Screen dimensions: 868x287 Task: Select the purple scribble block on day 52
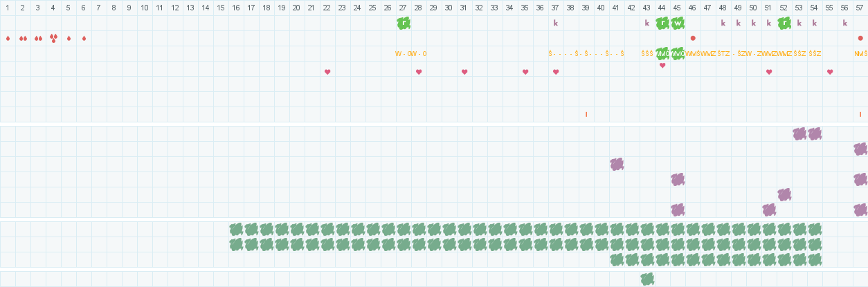point(784,194)
